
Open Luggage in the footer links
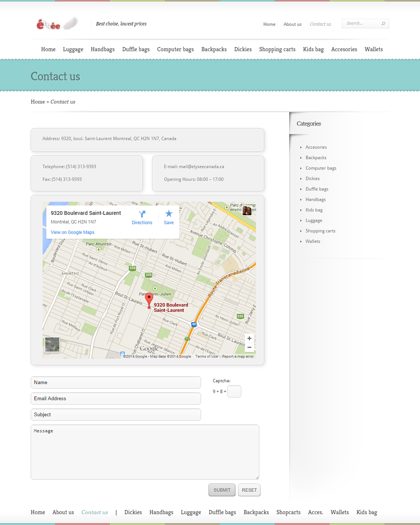(191, 512)
